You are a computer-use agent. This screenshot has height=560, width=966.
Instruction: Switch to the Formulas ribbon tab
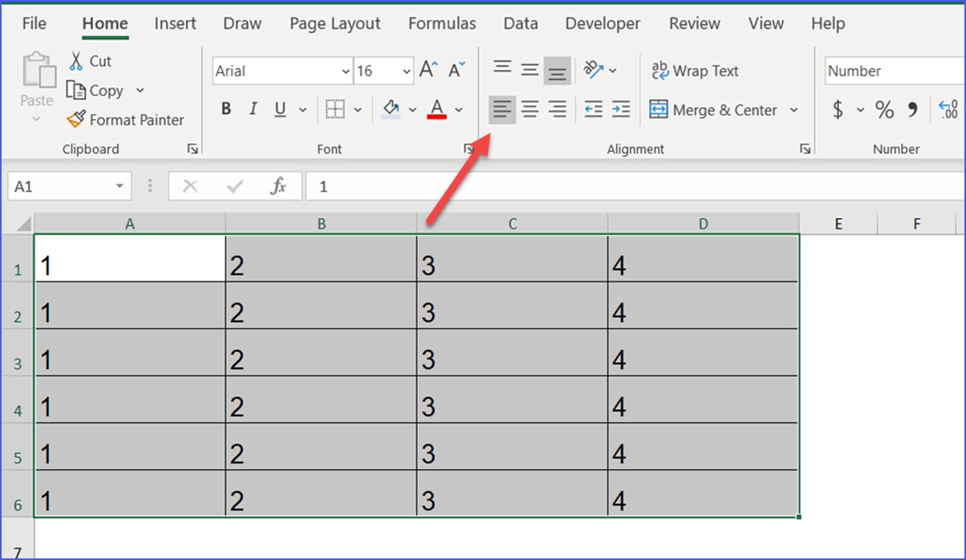pos(442,23)
